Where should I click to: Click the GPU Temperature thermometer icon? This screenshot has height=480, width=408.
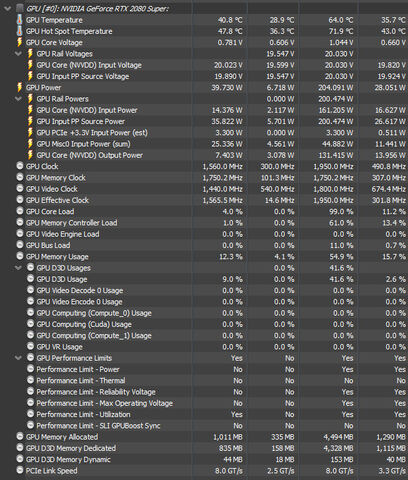pos(20,20)
